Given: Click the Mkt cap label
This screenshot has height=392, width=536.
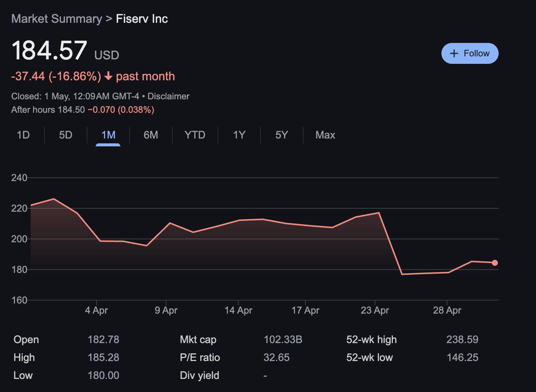Looking at the screenshot, I should point(198,340).
